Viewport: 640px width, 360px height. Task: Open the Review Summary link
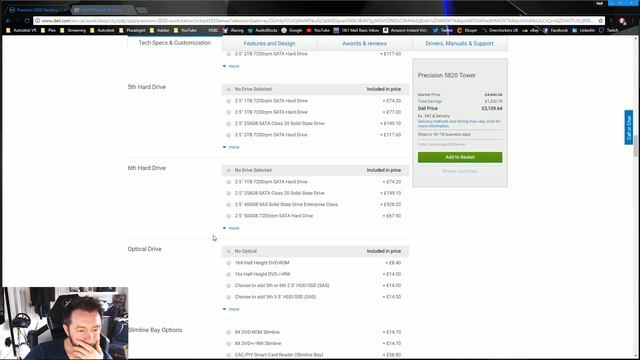coord(460,171)
